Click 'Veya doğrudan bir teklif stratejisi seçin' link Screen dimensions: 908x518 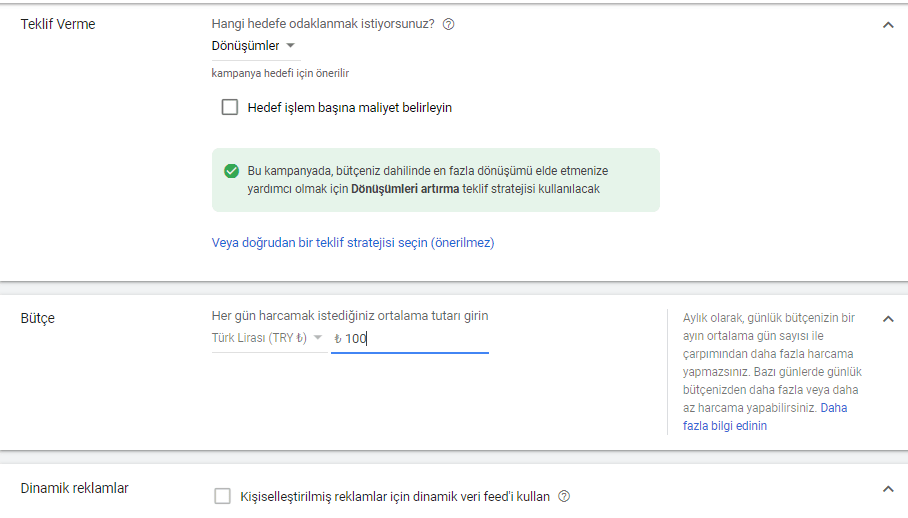click(x=353, y=242)
